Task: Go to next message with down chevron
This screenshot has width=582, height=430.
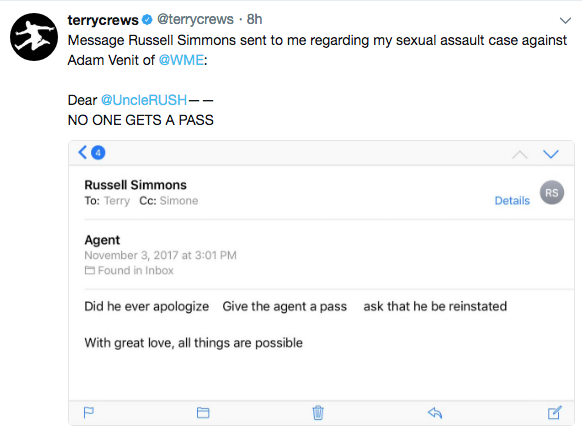Action: pos(551,154)
